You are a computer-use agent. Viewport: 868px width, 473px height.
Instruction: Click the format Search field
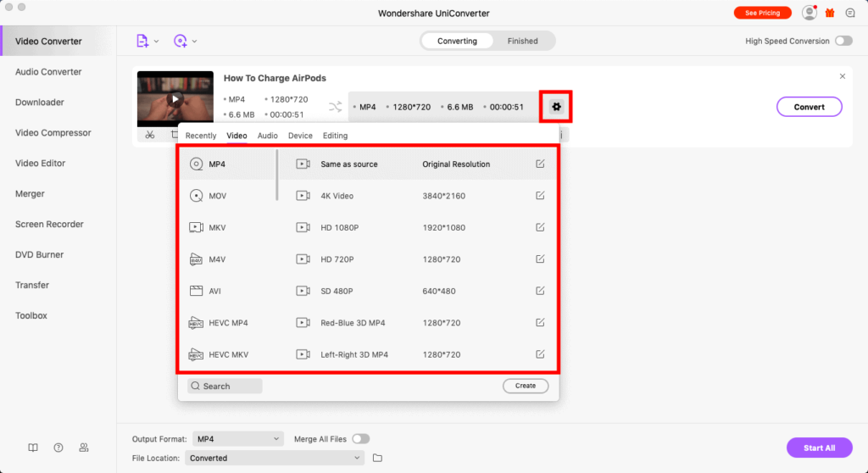point(225,386)
